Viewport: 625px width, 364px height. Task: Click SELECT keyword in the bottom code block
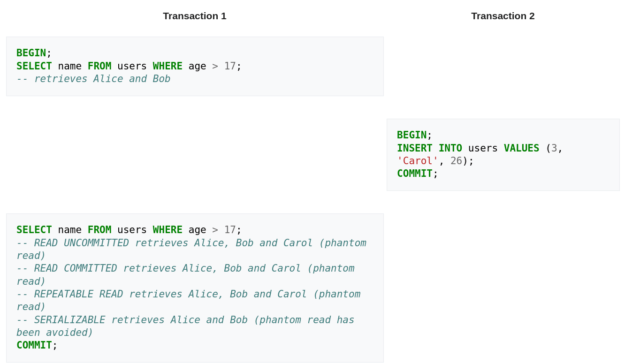coord(34,230)
